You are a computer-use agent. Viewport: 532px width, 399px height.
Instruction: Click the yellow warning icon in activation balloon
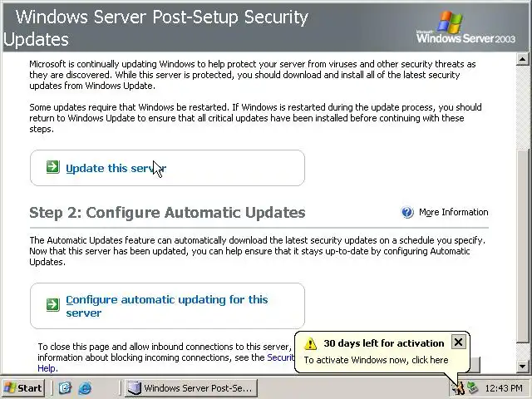point(310,343)
